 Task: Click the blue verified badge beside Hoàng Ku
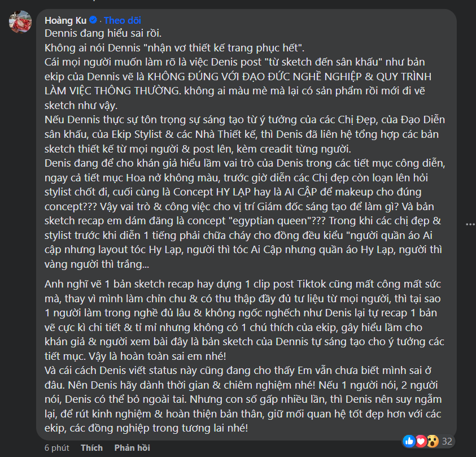coord(94,19)
